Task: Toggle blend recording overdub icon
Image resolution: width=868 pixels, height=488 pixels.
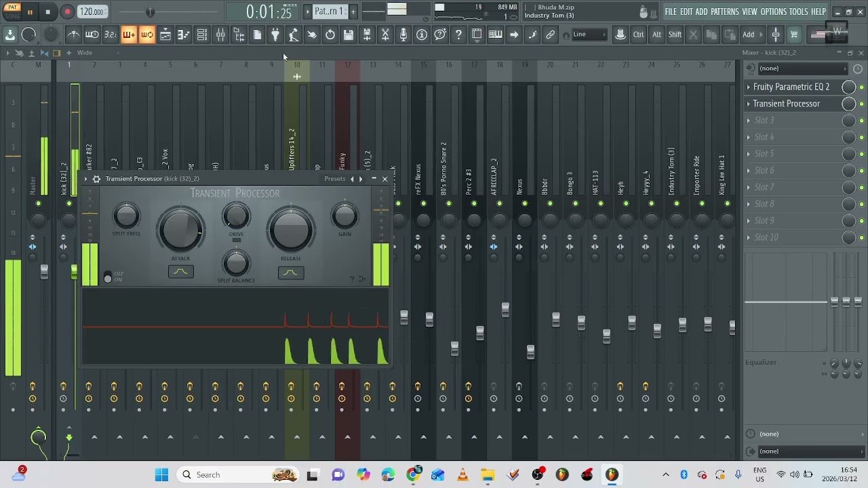Action: click(129, 35)
